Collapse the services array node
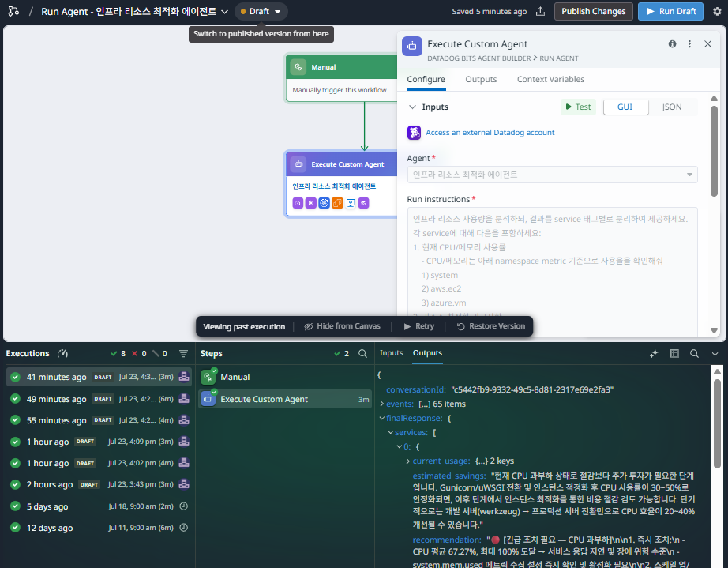Viewport: 728px width, 568px height. pos(391,432)
